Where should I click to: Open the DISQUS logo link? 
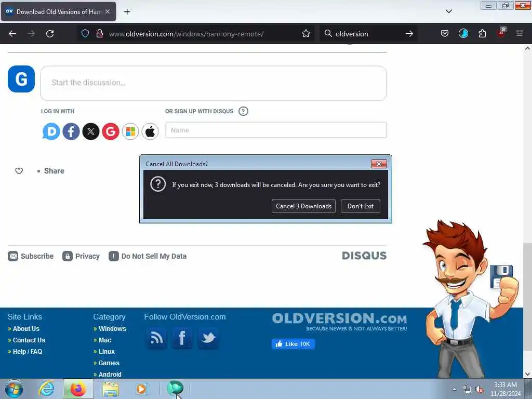coord(364,256)
